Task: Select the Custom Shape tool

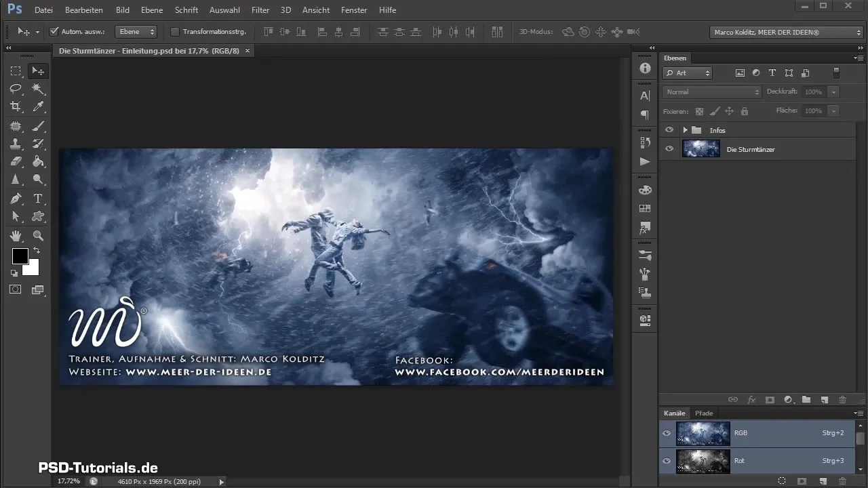Action: point(38,216)
